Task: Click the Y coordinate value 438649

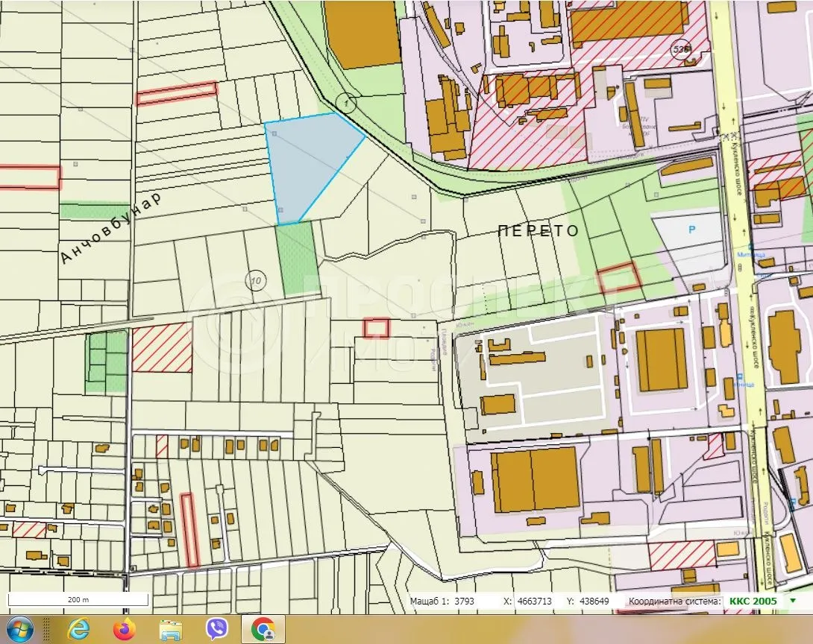Action: click(x=594, y=601)
